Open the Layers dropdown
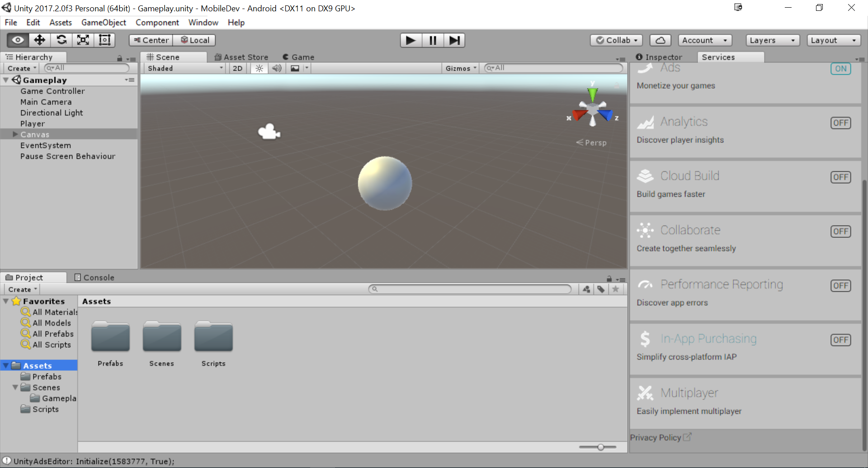This screenshot has width=868, height=468. coord(772,40)
